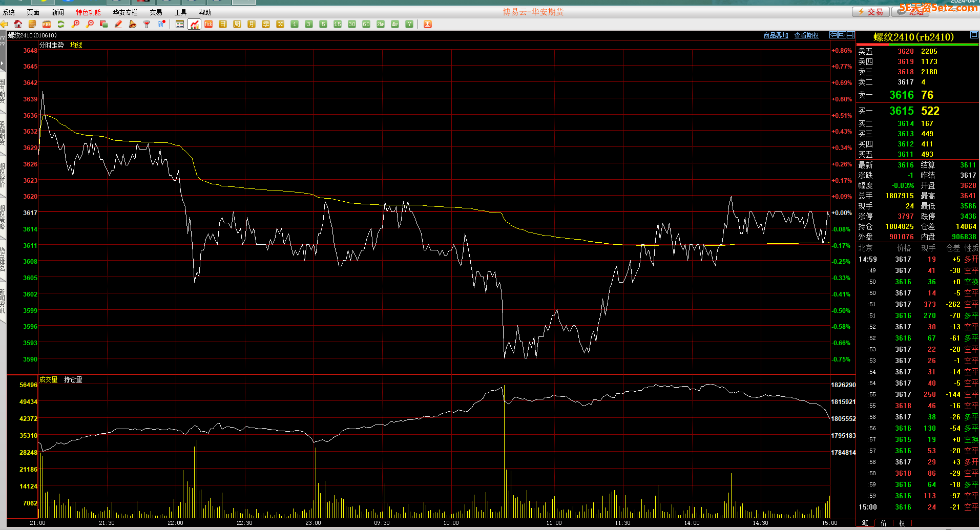Switch to Tick chart view
Screen dimensions: 980x530
(x=208, y=24)
